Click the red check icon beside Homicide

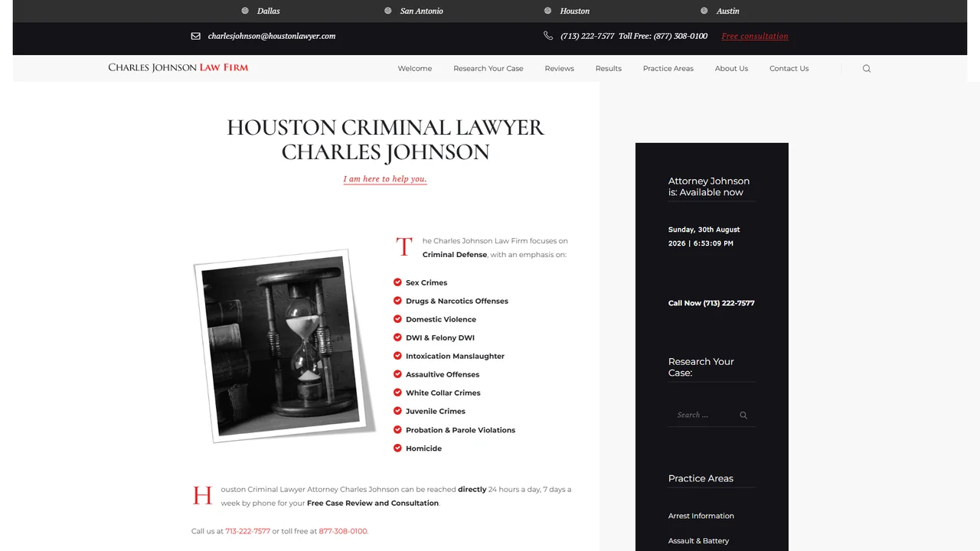click(x=397, y=448)
